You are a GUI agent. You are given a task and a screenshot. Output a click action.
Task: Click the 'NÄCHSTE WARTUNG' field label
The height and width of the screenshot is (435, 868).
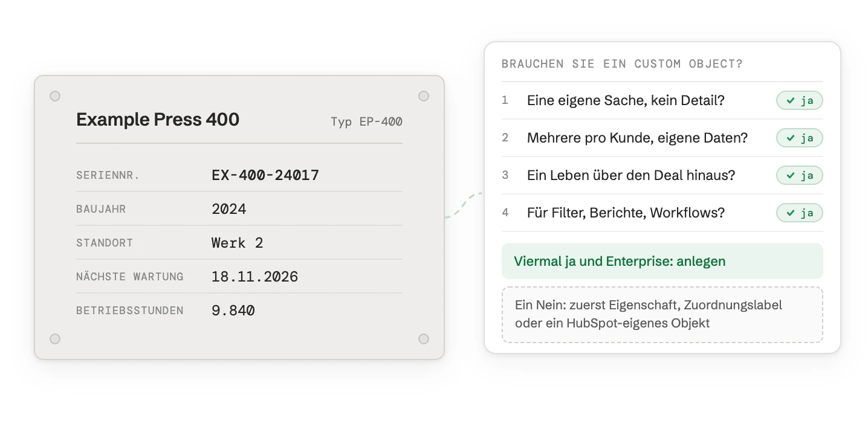point(130,277)
